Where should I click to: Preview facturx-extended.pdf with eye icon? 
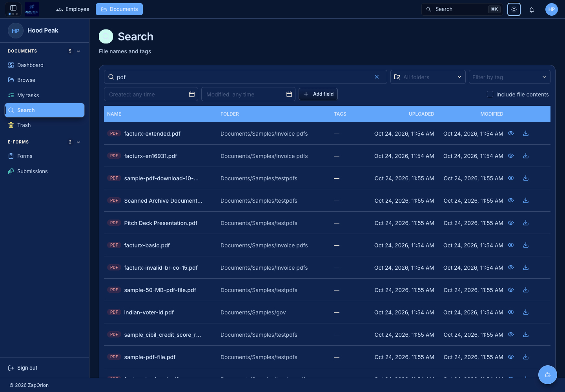click(511, 134)
